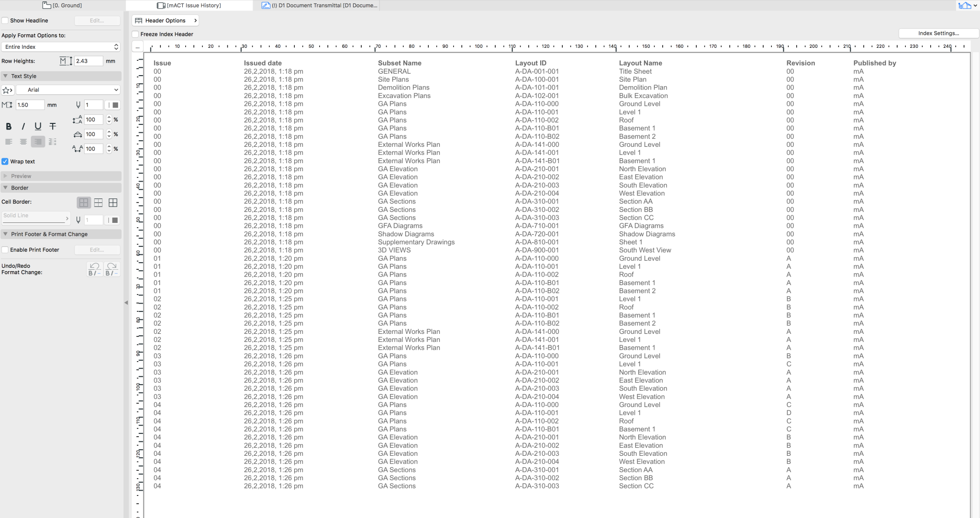Select all-borders cell border option
The height and width of the screenshot is (518, 980).
pos(113,203)
